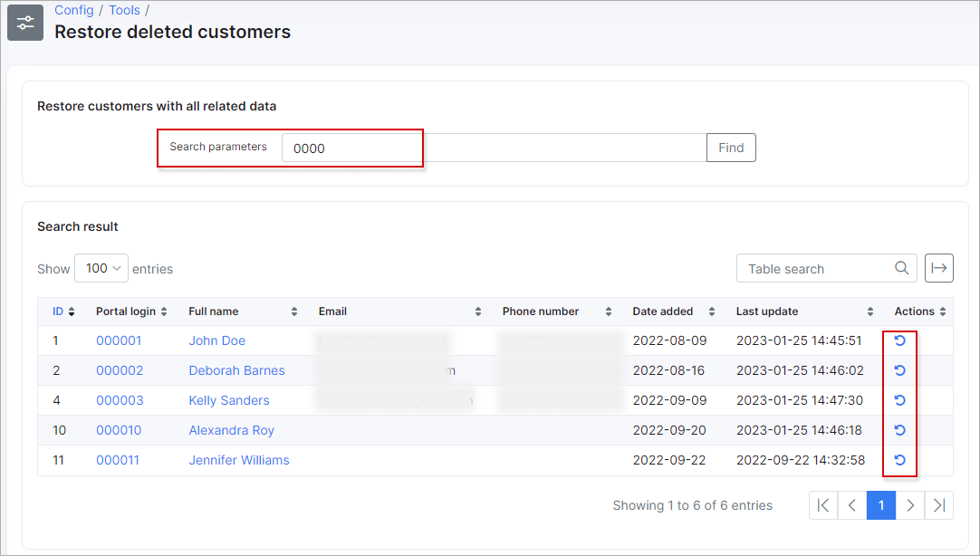Sort table by ID column
This screenshot has width=980, height=556.
(63, 312)
